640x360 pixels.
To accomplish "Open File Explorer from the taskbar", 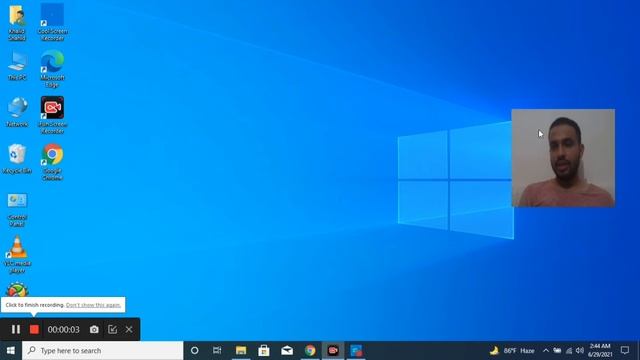I will coord(241,351).
